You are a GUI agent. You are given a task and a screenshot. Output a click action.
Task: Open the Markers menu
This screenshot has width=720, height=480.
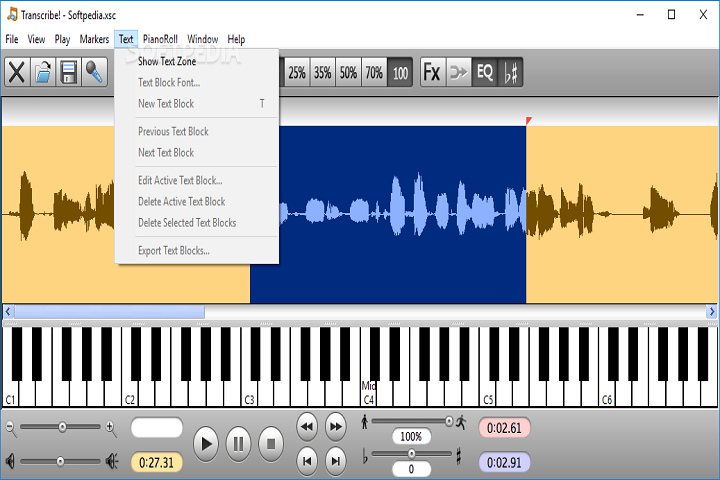tap(94, 39)
